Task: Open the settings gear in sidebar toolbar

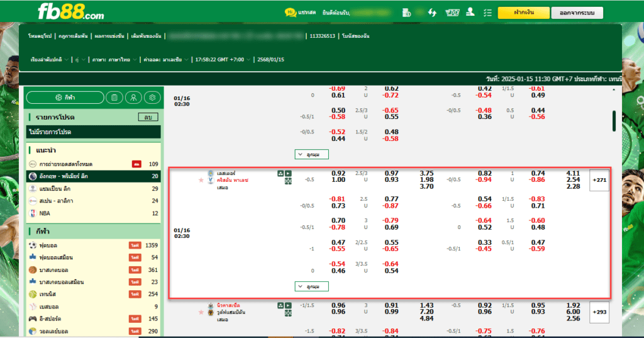Action: (x=152, y=98)
